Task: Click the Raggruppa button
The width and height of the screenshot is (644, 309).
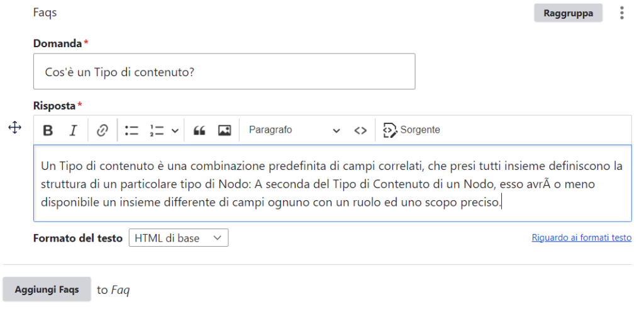Action: pos(568,13)
